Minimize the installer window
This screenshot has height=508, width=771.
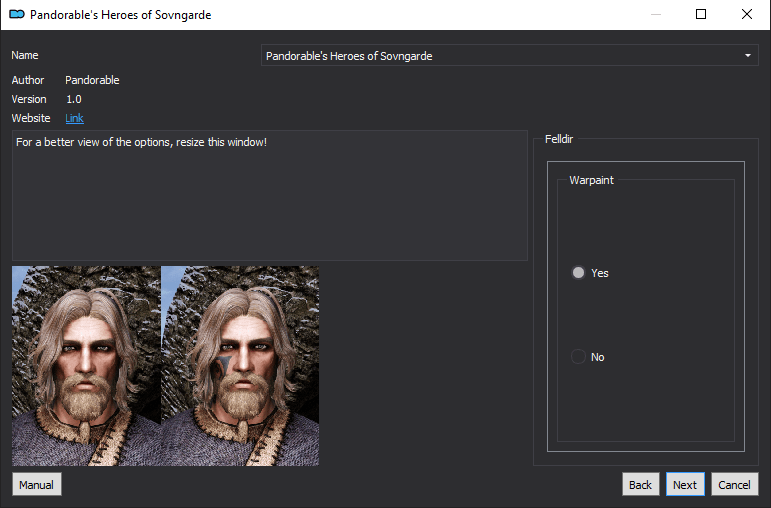point(655,14)
